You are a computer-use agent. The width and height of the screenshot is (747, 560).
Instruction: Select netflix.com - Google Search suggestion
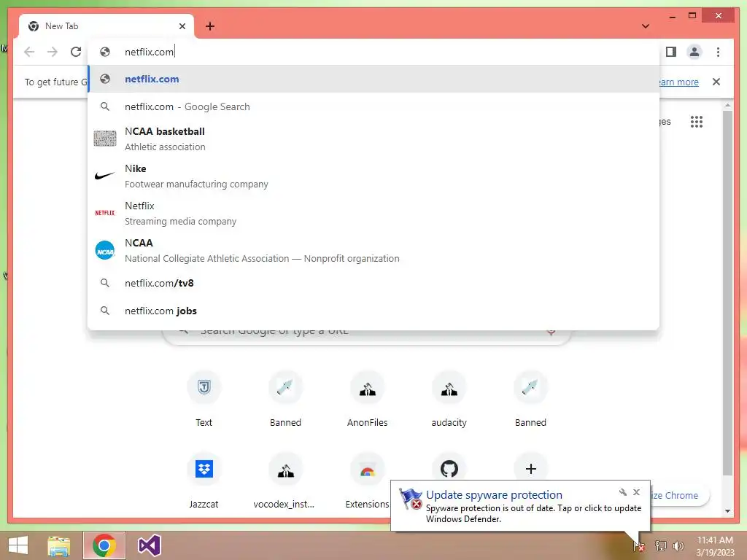(x=374, y=106)
